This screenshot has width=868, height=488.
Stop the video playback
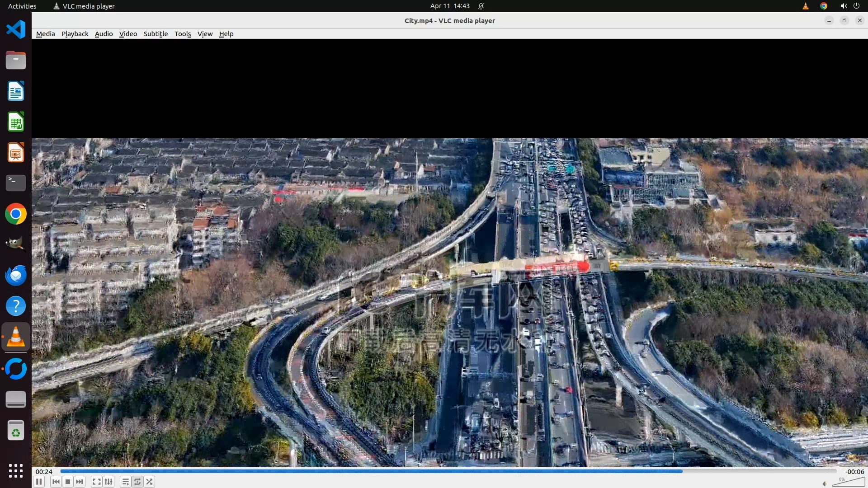pyautogui.click(x=68, y=482)
